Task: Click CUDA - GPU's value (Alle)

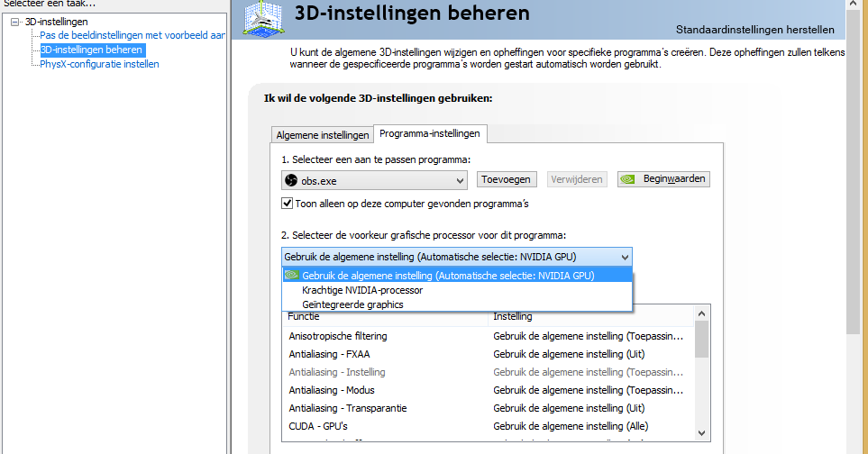Action: [x=571, y=426]
